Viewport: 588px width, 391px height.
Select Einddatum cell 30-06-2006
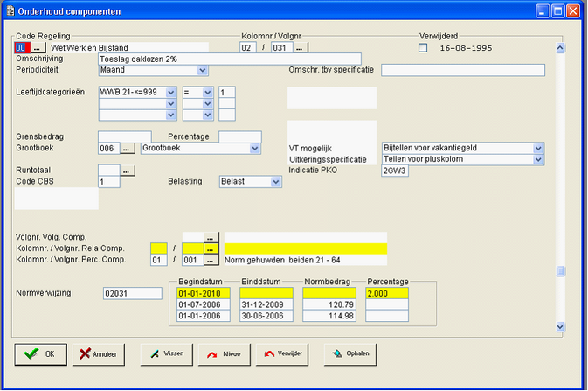[x=266, y=316]
